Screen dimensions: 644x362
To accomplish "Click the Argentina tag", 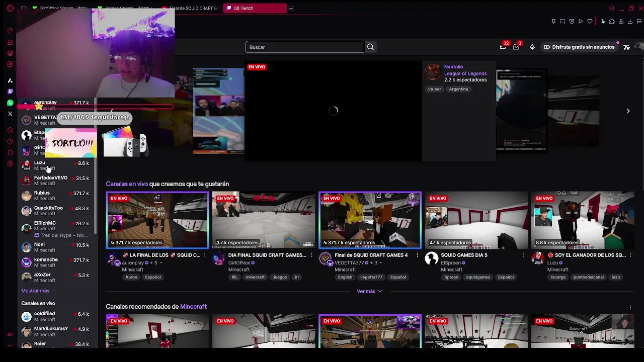I will click(x=458, y=89).
